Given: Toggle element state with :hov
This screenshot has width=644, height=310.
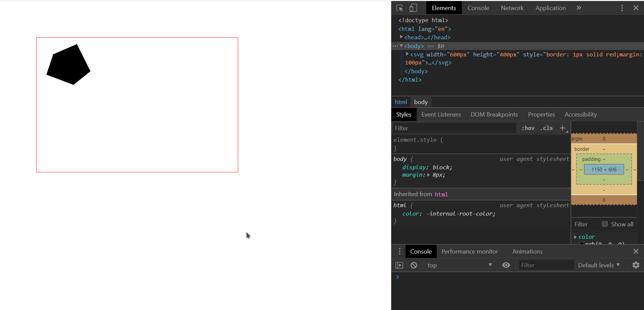Looking at the screenshot, I should click(x=528, y=128).
